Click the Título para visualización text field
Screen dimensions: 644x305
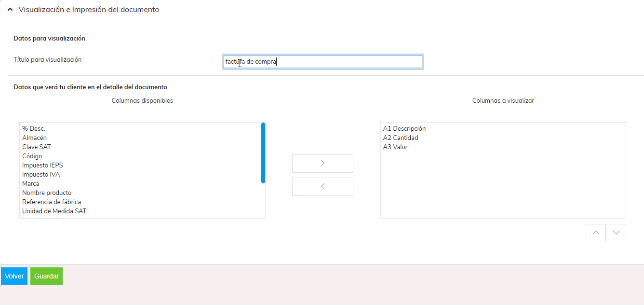point(322,62)
